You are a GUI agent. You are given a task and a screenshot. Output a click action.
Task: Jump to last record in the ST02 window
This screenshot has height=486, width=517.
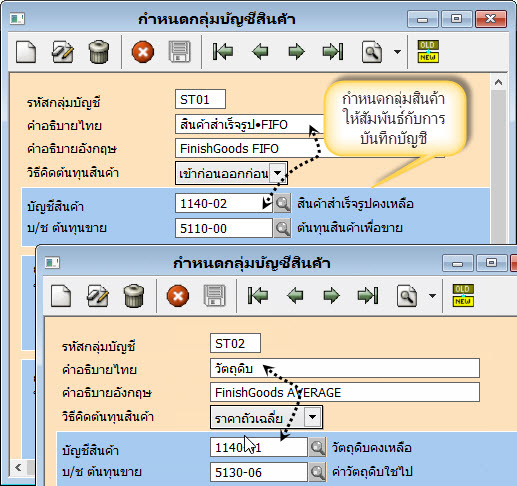(368, 296)
